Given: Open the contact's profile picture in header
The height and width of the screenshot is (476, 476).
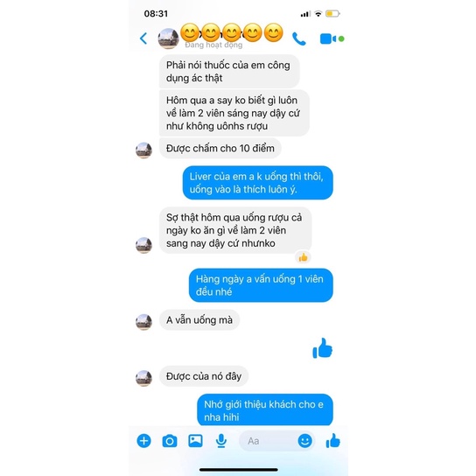Looking at the screenshot, I should coord(168,38).
